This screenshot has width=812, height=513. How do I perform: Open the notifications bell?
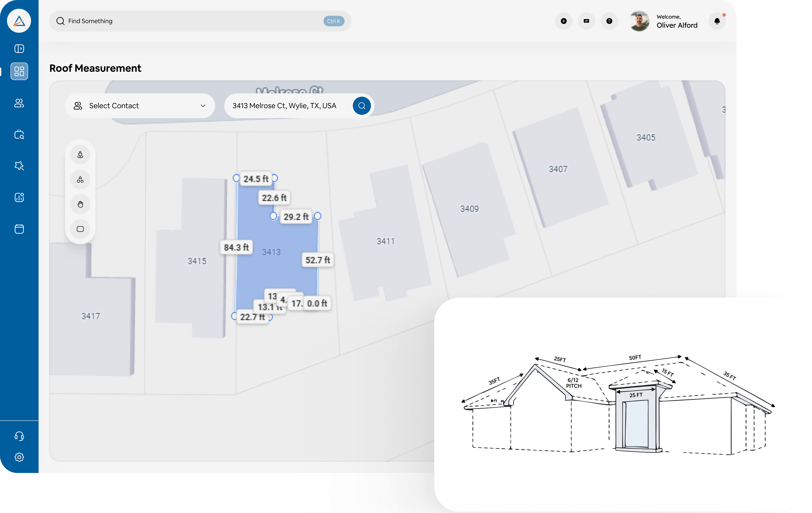pyautogui.click(x=717, y=21)
